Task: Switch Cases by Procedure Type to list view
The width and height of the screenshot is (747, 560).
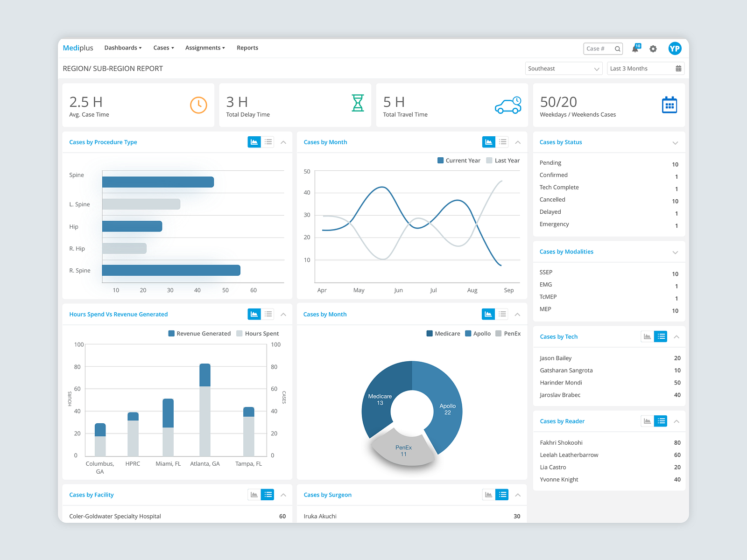Action: [x=268, y=142]
